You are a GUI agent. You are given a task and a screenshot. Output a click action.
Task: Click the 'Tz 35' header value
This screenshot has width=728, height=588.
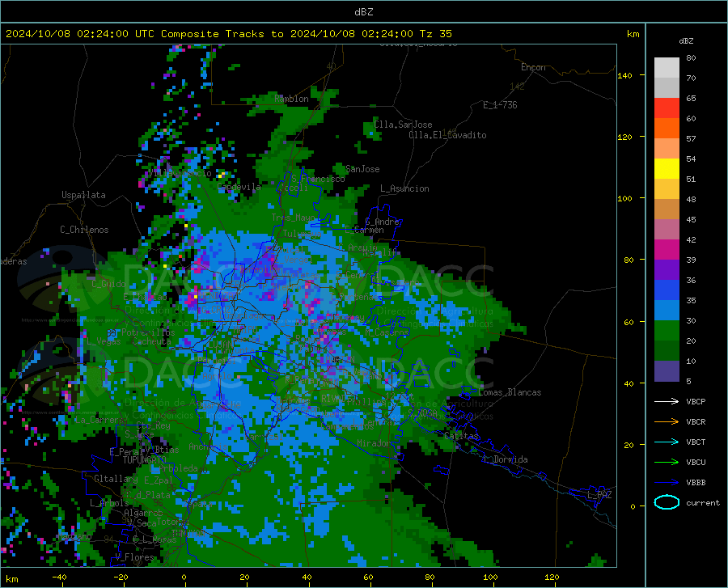(x=435, y=34)
